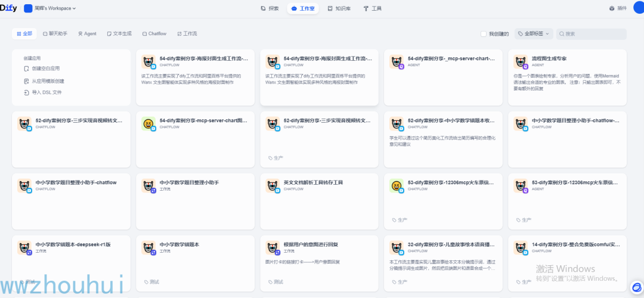Screen dimensions: 644x298
Task: Click 从应用模板创建
Action: 48,81
